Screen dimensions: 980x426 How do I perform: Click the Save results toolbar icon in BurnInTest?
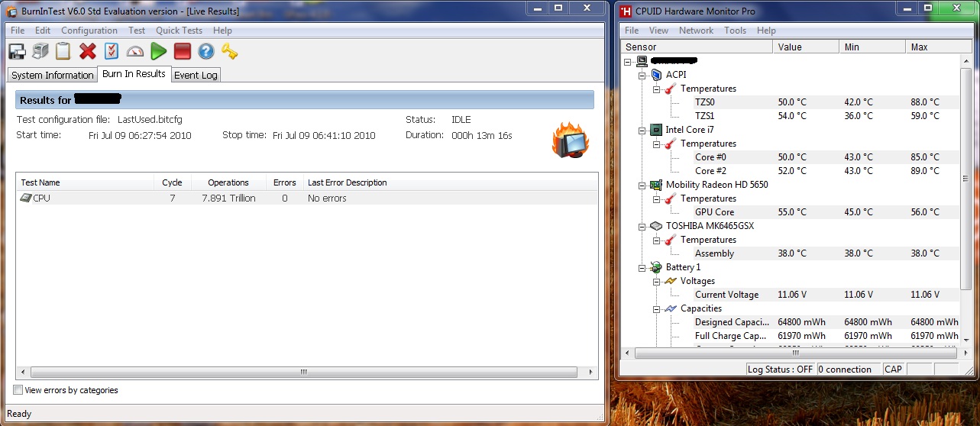pyautogui.click(x=17, y=51)
